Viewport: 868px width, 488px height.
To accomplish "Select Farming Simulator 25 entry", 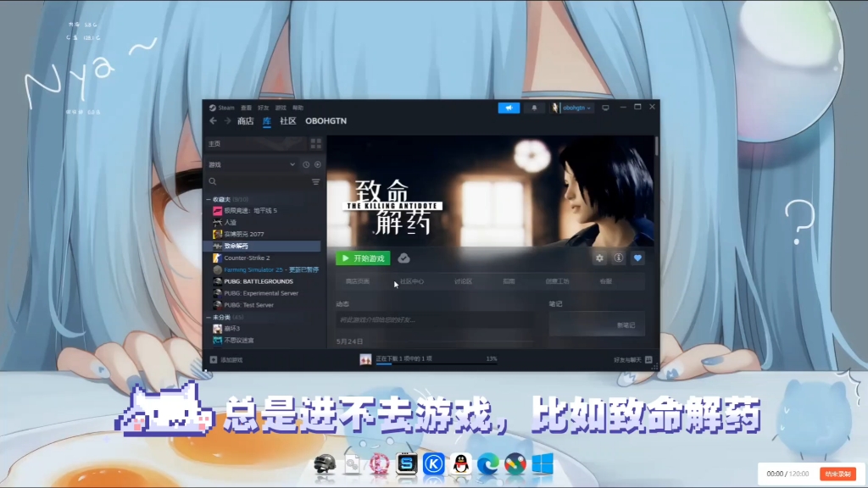I will [x=263, y=269].
